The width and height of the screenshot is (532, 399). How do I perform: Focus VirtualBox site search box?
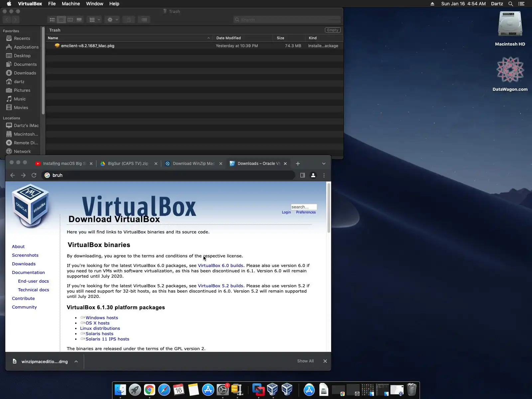coord(304,207)
